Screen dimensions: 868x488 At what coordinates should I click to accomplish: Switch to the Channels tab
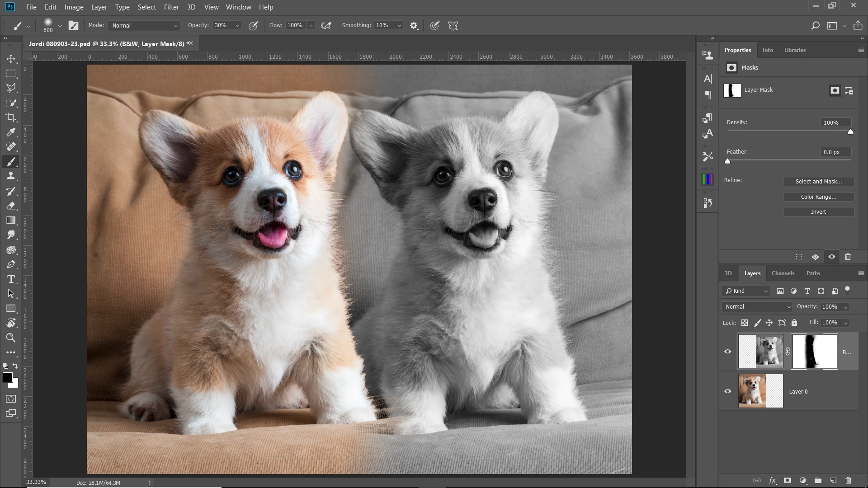tap(783, 273)
